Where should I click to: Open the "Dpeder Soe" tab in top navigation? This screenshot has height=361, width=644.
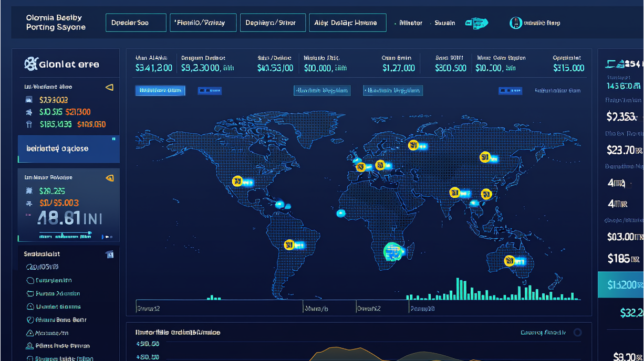tap(136, 23)
